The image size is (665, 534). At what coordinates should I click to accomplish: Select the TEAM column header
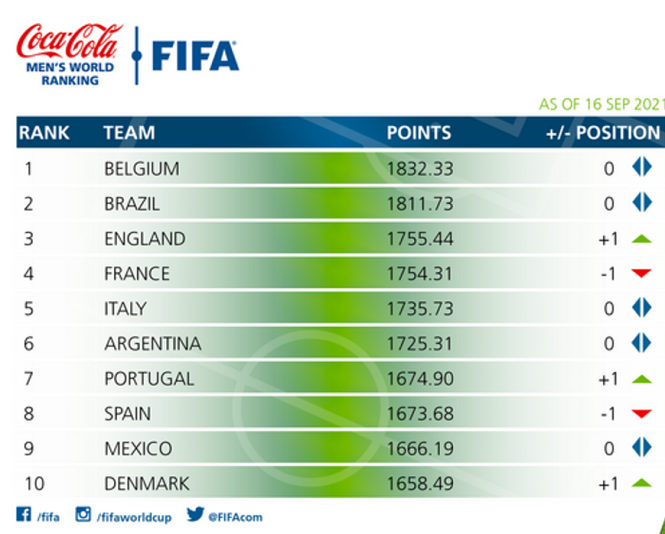tap(129, 133)
